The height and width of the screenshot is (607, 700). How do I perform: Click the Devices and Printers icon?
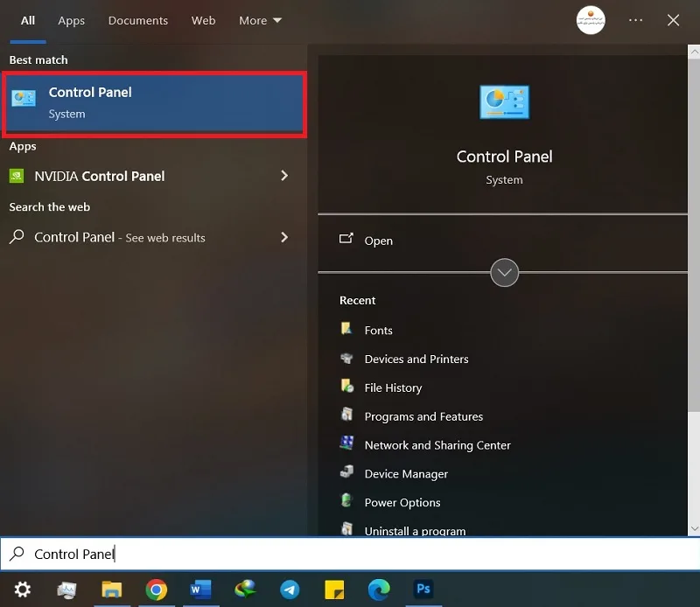click(x=346, y=358)
